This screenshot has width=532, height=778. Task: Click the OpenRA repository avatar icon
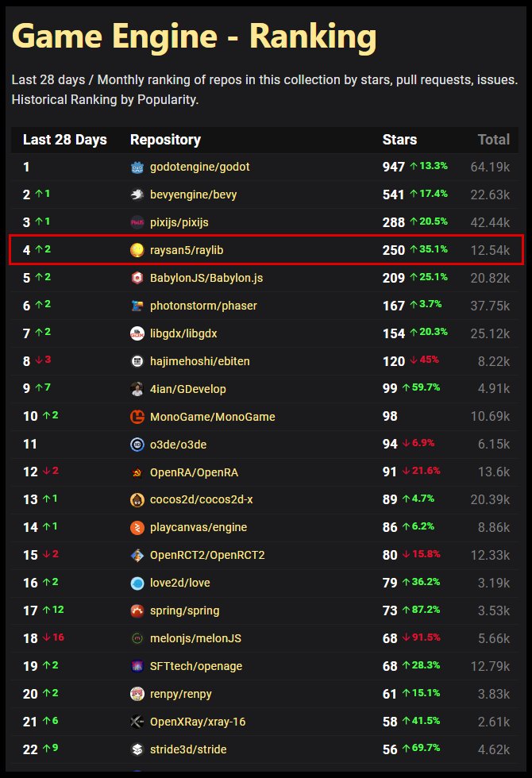137,472
